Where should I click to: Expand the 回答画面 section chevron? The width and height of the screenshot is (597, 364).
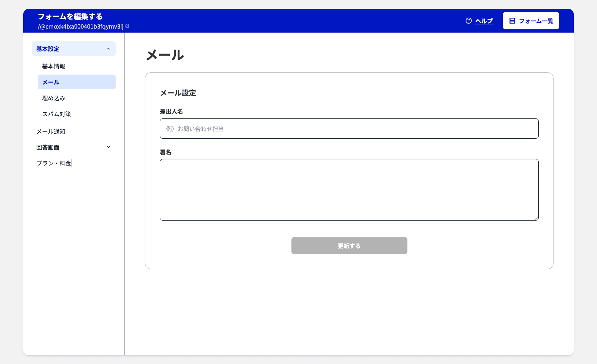click(108, 147)
